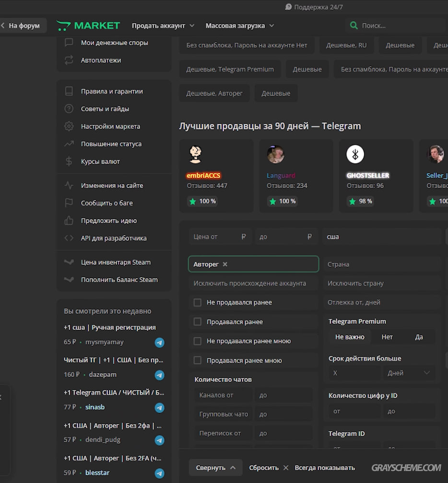448x483 pixels.
Task: Open GHOSTSELLER seller avatar
Action: click(355, 154)
